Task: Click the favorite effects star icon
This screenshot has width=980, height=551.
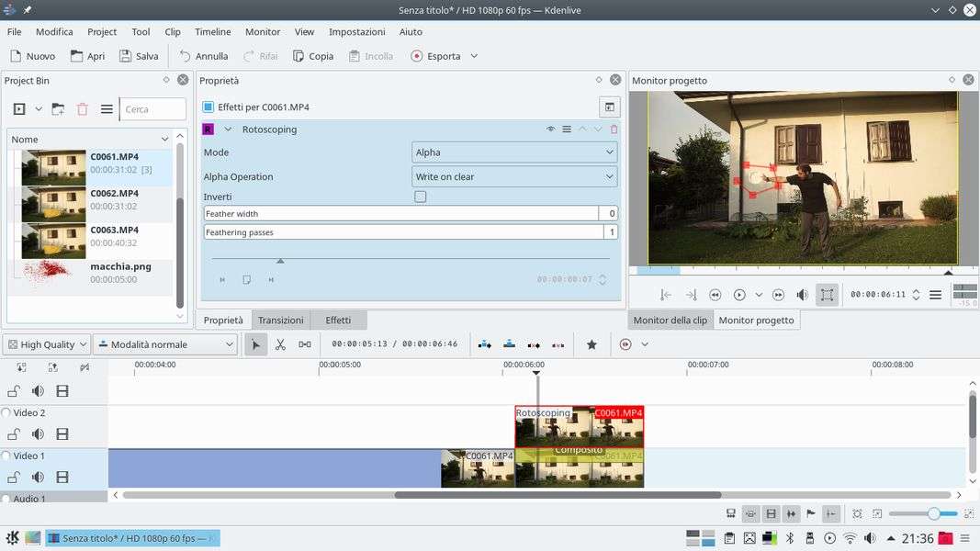Action: [591, 344]
